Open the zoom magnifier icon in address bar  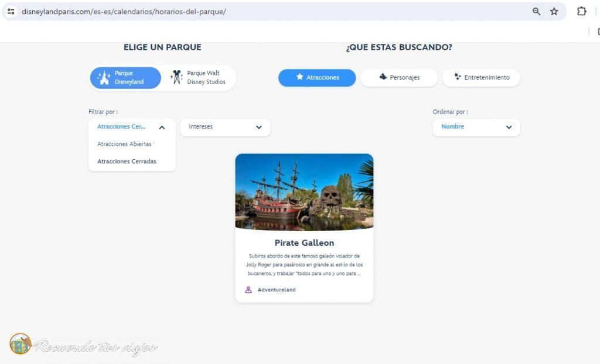tap(537, 12)
